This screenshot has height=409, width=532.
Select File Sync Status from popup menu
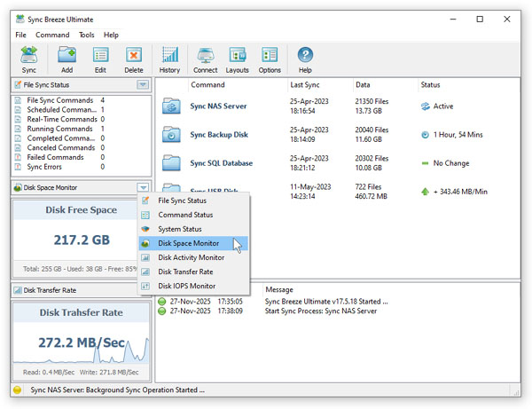point(193,201)
